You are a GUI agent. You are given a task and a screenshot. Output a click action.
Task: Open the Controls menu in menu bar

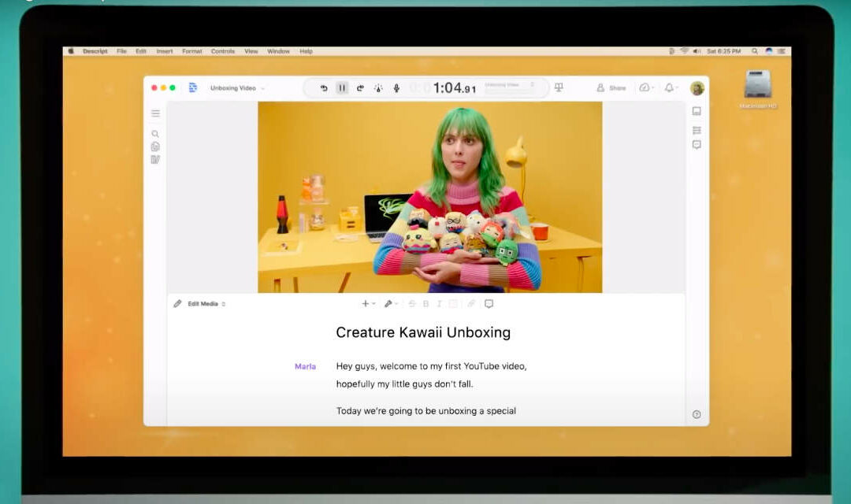[x=223, y=51]
